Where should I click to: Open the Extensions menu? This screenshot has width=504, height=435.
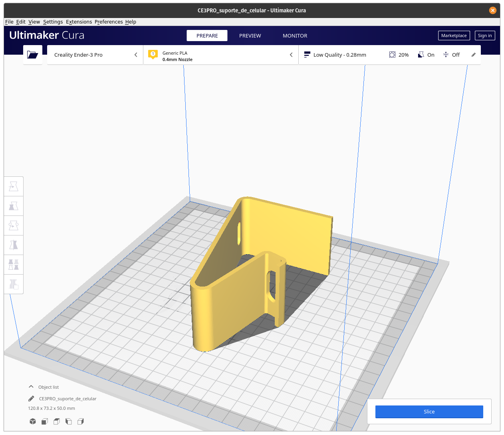coord(79,22)
